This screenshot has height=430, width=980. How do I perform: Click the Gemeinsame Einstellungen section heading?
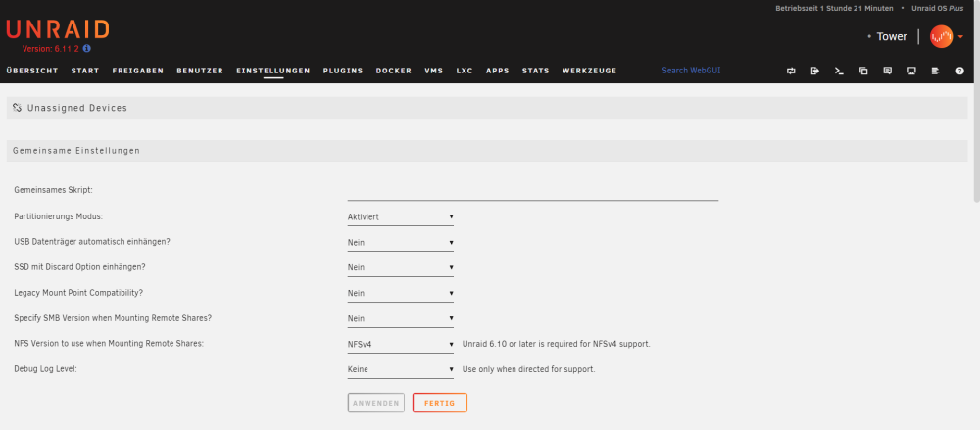pyautogui.click(x=76, y=151)
